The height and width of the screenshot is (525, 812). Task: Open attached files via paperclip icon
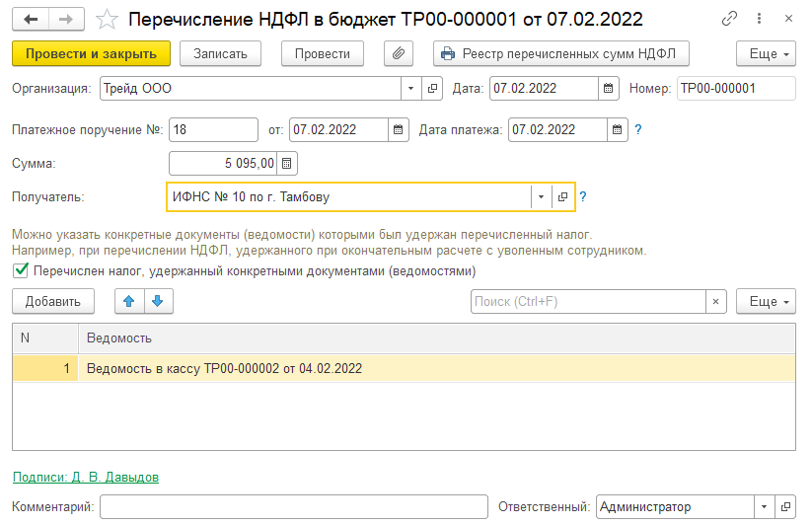tap(399, 54)
